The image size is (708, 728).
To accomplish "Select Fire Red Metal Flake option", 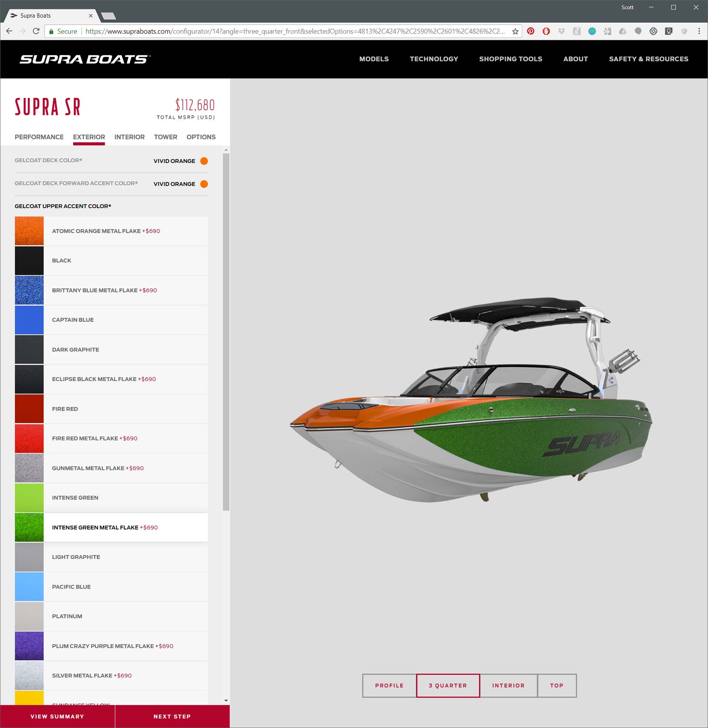I will [111, 438].
